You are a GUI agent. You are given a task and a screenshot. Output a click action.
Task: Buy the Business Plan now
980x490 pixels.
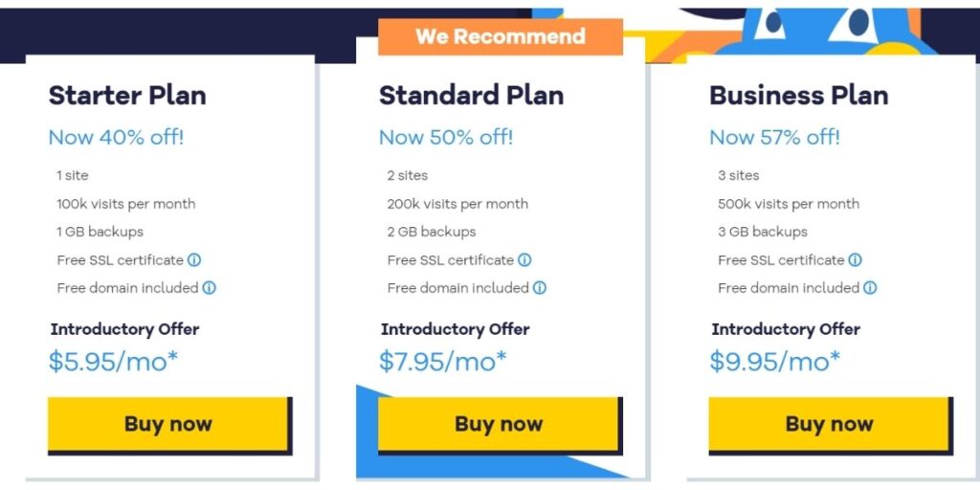pyautogui.click(x=831, y=425)
